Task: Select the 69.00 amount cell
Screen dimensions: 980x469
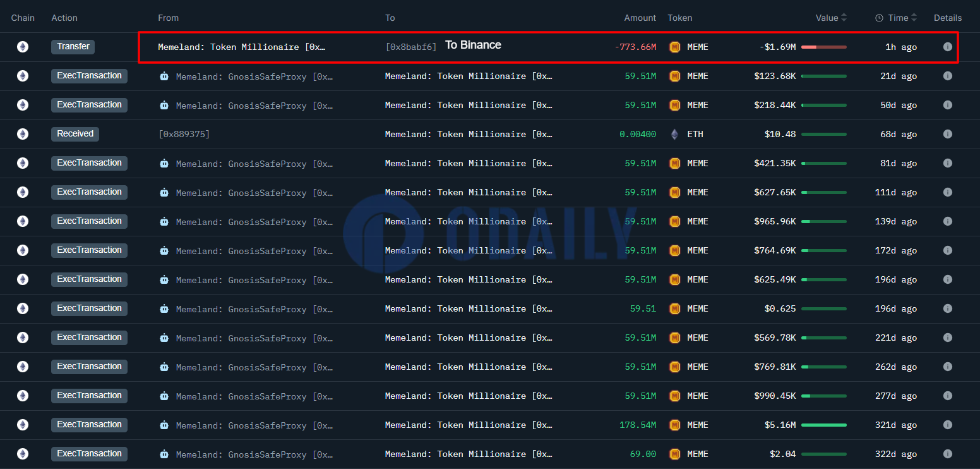Action: coord(643,454)
